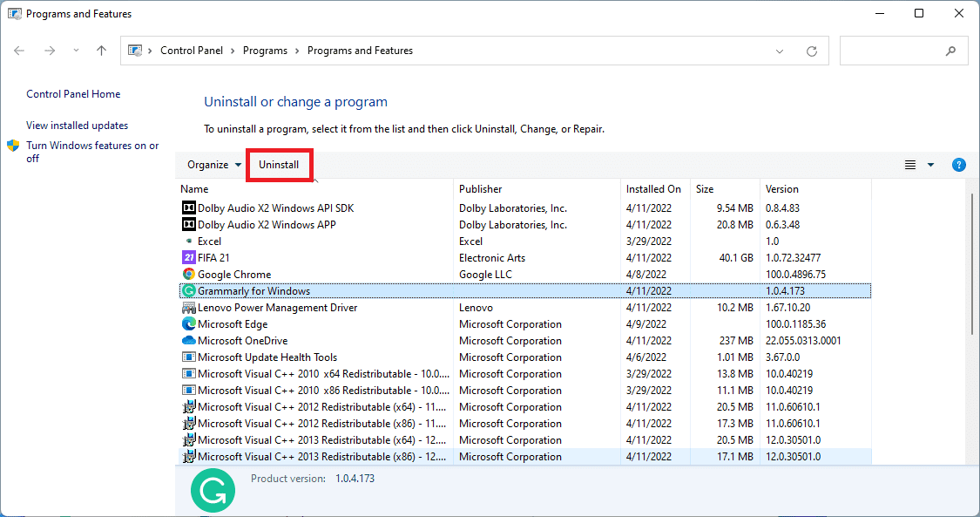Click the 4/8/2022 installed date cell

pyautogui.click(x=646, y=275)
